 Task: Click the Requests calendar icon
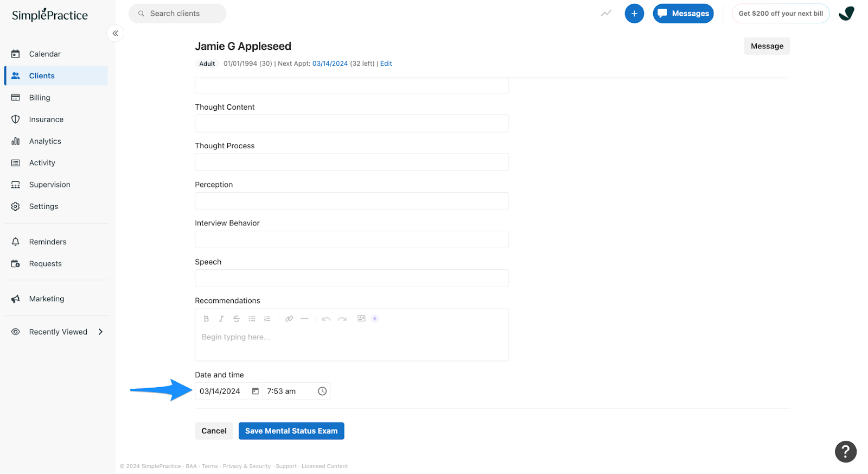click(16, 263)
